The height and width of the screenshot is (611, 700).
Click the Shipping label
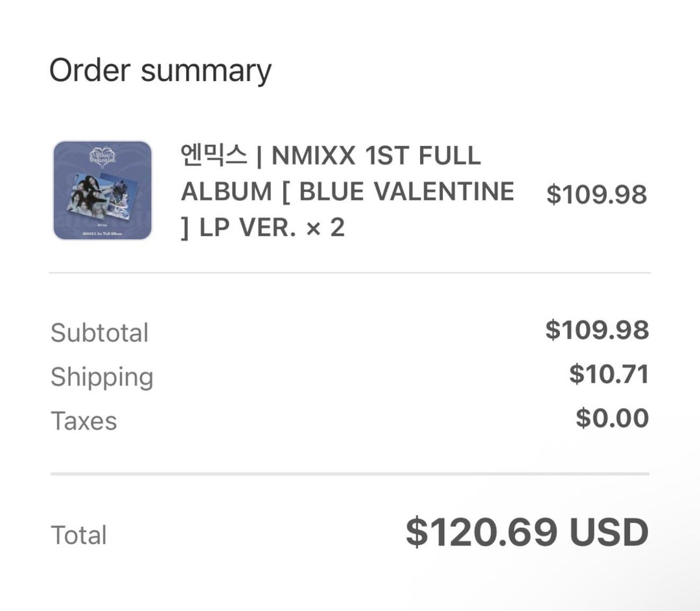tap(102, 377)
